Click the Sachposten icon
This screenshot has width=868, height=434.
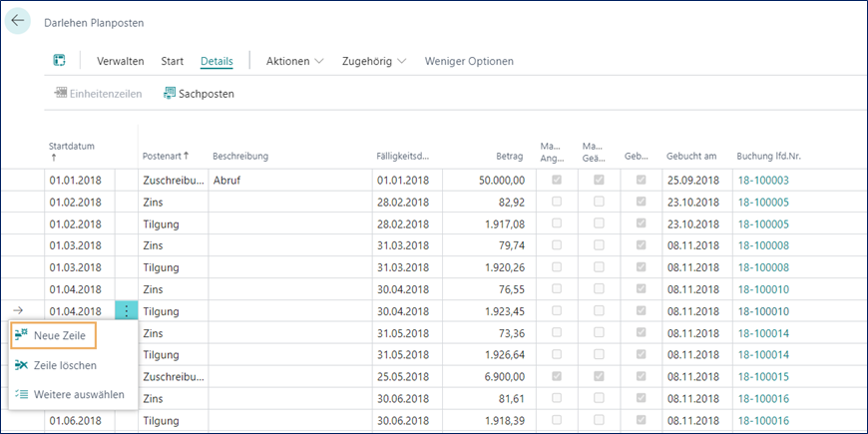tap(169, 94)
